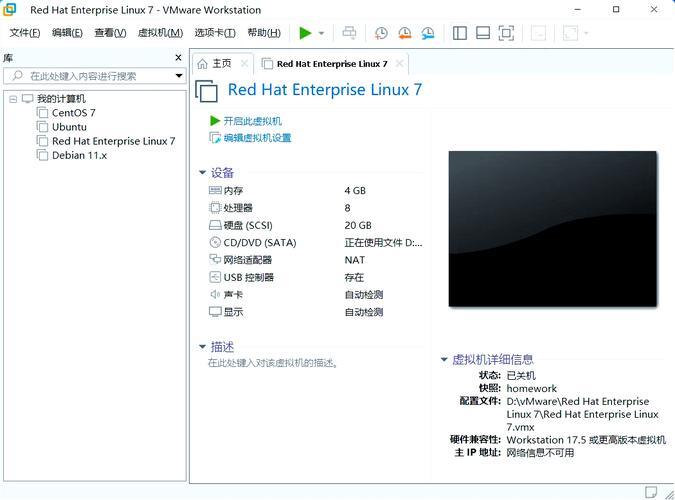Viewport: 675px width, 500px height.
Task: Select 我的计算机 in the library tree
Action: coord(61,99)
